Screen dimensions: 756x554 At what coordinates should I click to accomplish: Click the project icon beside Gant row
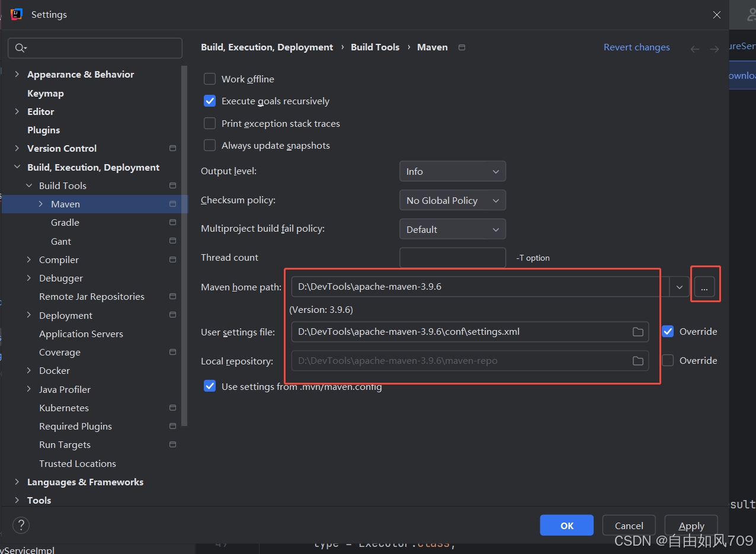(x=172, y=241)
